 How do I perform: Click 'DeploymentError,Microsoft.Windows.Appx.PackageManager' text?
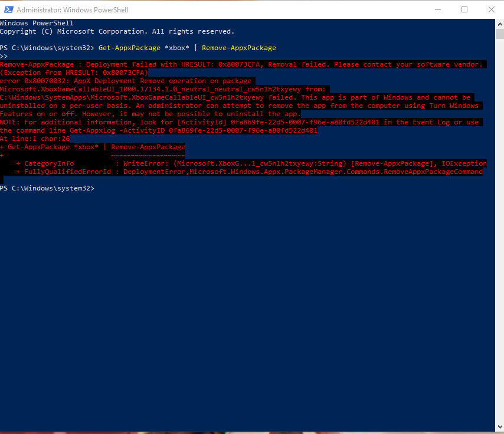[234, 172]
